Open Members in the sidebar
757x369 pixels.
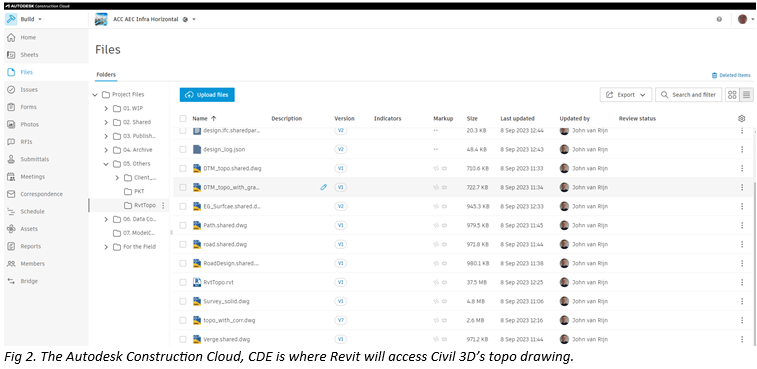(x=32, y=263)
